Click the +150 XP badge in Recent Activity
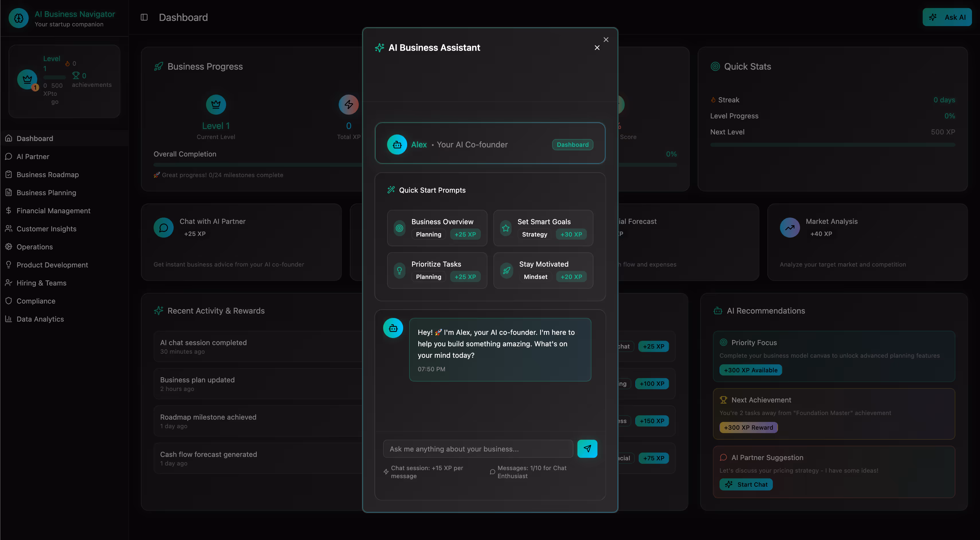Viewport: 980px width, 540px height. [x=652, y=421]
